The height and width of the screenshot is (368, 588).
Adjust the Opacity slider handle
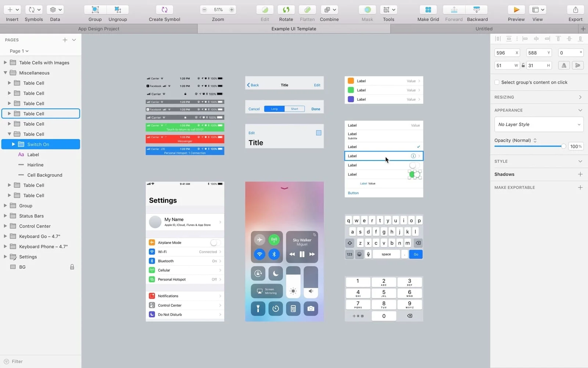pos(563,146)
